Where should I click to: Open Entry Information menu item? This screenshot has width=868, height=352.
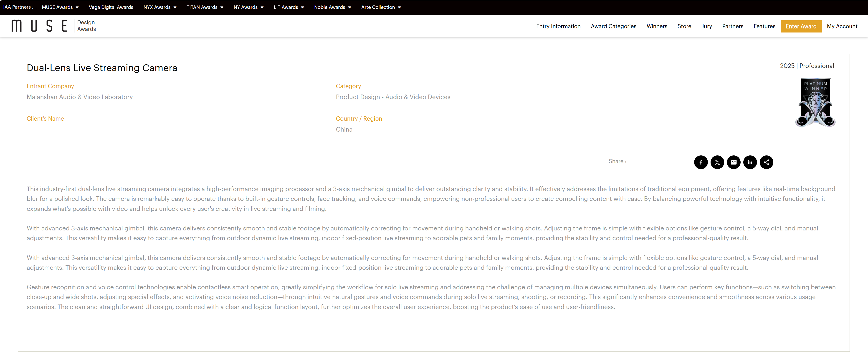(558, 26)
